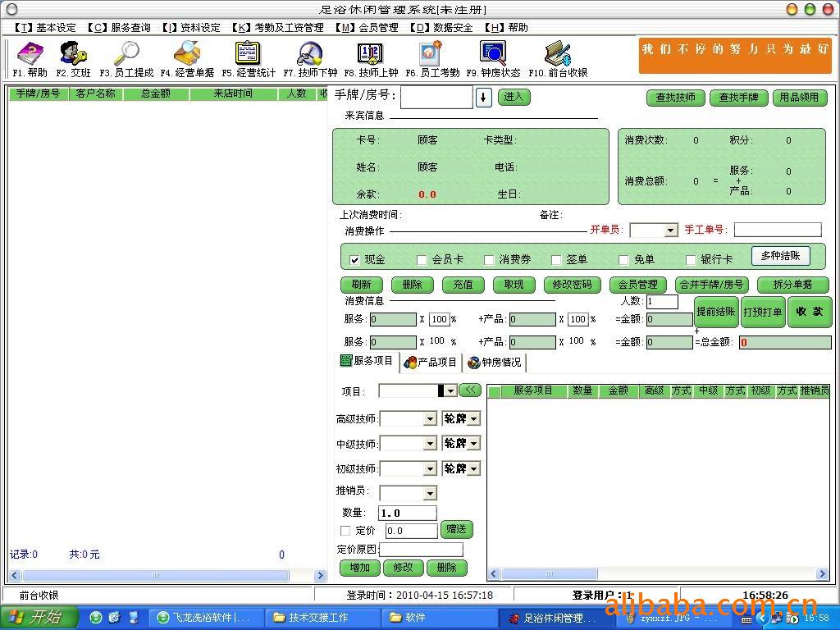Open the 高级技师 technician dropdown
Image resolution: width=840 pixels, height=630 pixels.
(430, 419)
